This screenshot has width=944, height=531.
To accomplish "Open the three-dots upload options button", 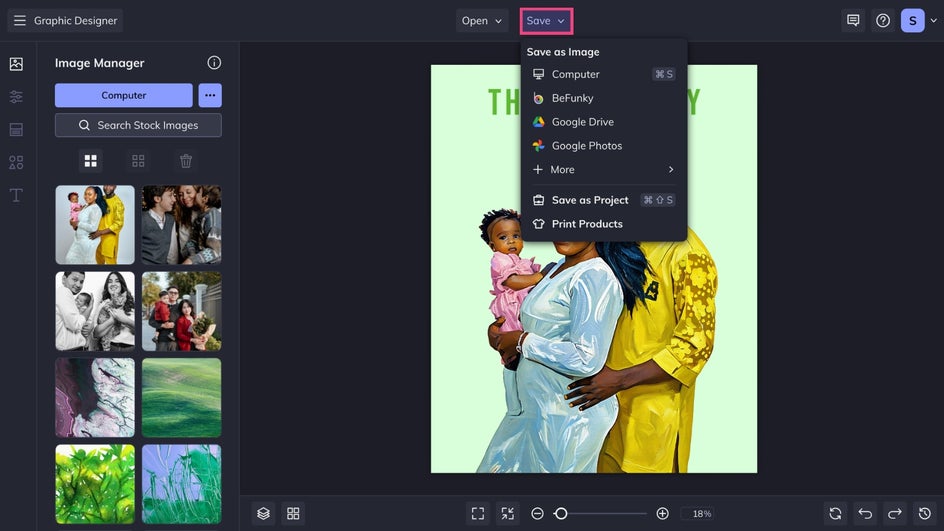I will [x=210, y=95].
